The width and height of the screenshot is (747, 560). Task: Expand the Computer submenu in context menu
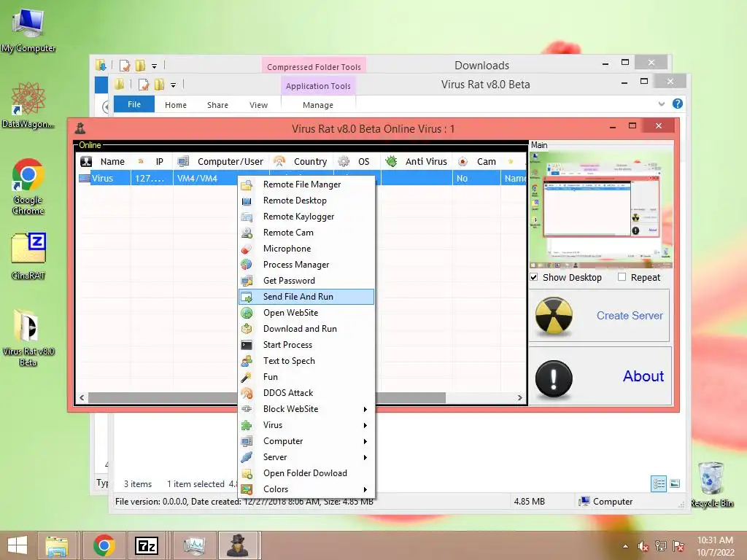[x=306, y=441]
